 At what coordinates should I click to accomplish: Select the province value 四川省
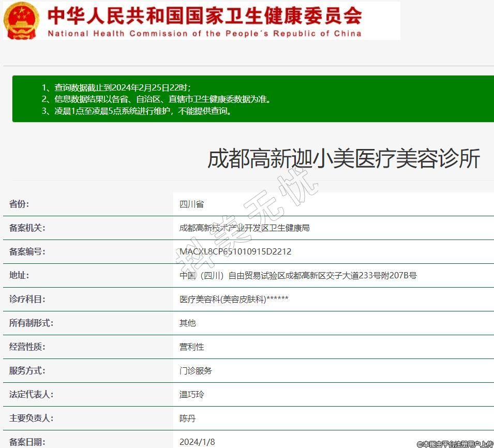click(x=191, y=204)
